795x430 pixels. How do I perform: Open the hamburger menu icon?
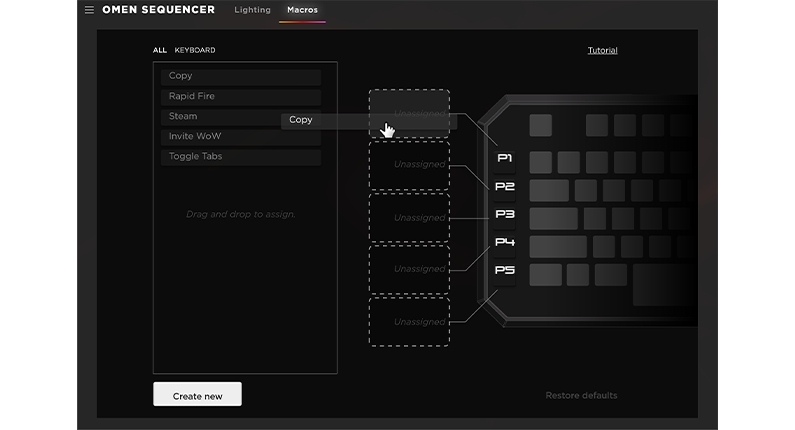pyautogui.click(x=89, y=10)
